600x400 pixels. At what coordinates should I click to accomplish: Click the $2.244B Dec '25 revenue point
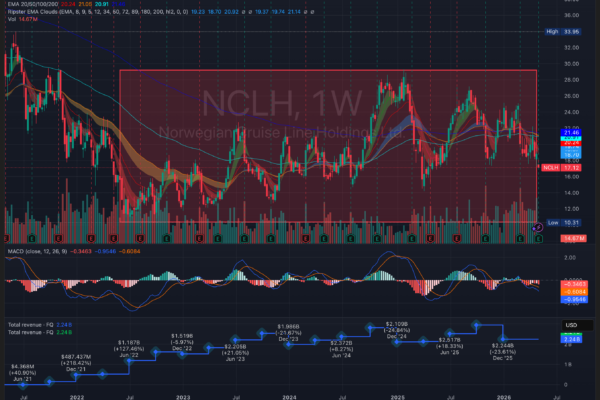point(503,339)
